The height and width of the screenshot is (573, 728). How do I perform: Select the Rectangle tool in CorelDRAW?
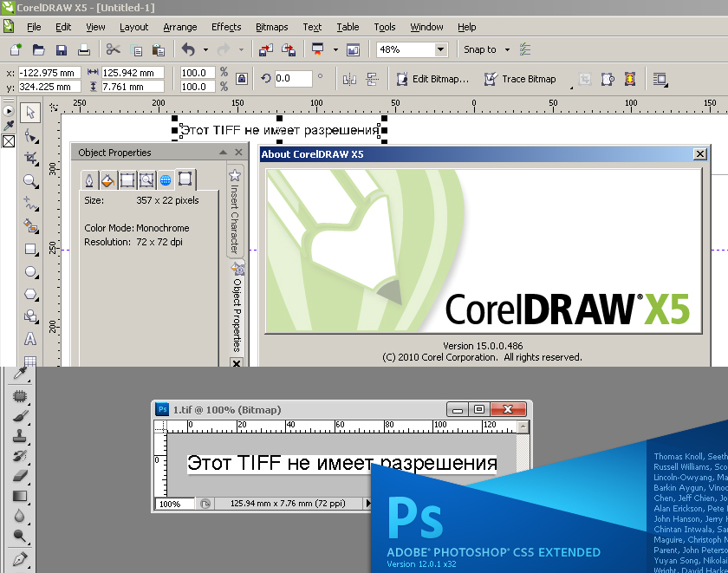31,250
